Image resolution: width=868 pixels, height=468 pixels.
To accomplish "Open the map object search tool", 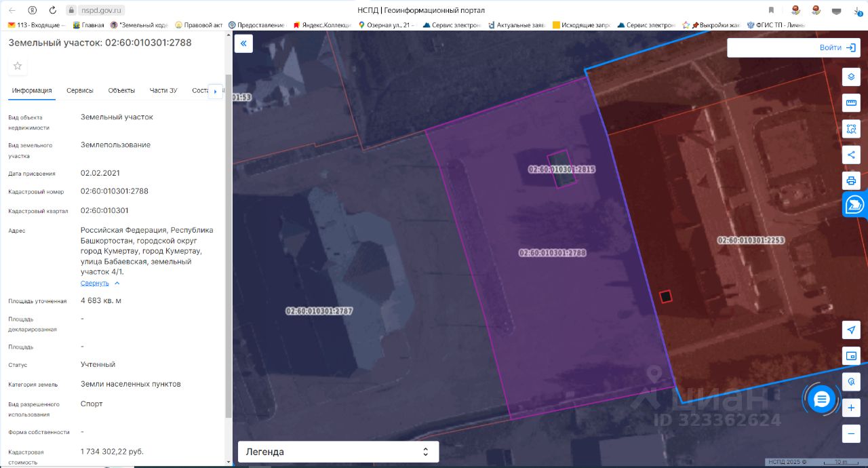I will pos(851,382).
